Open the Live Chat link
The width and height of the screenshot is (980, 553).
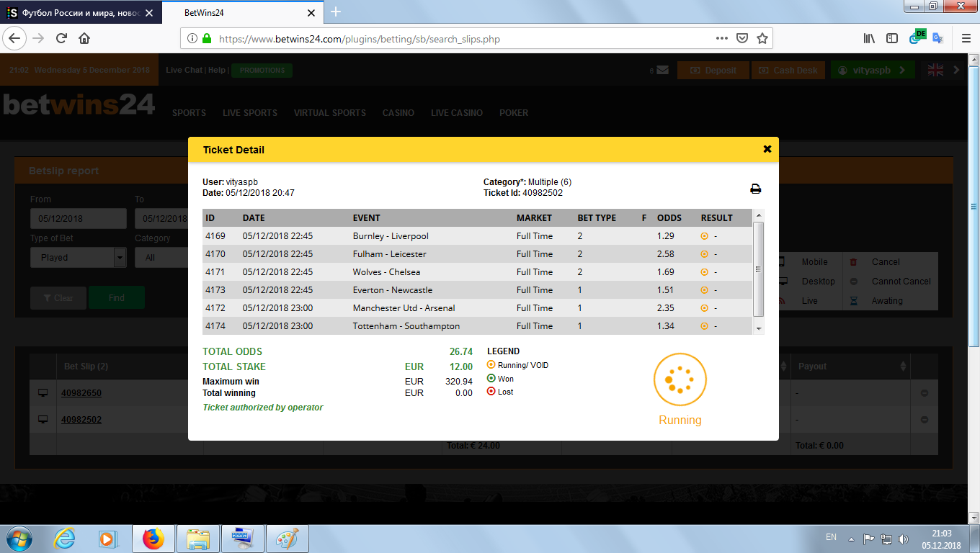[x=184, y=70]
